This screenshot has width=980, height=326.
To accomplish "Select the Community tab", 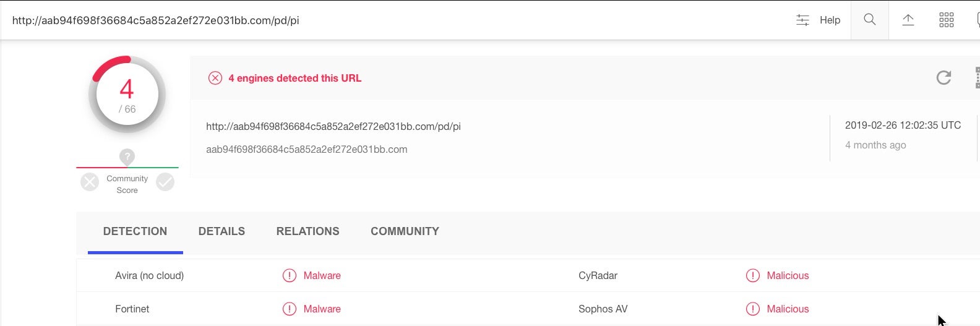I will [405, 231].
